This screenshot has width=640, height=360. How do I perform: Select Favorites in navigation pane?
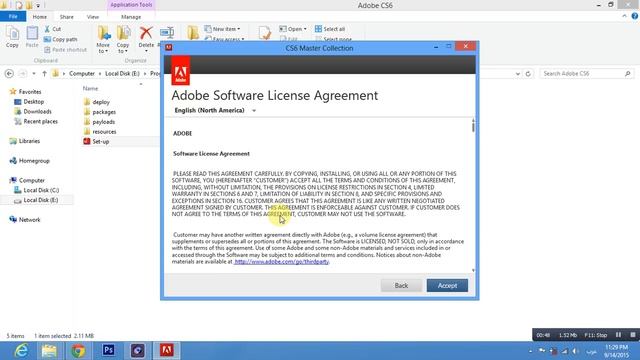click(x=25, y=92)
